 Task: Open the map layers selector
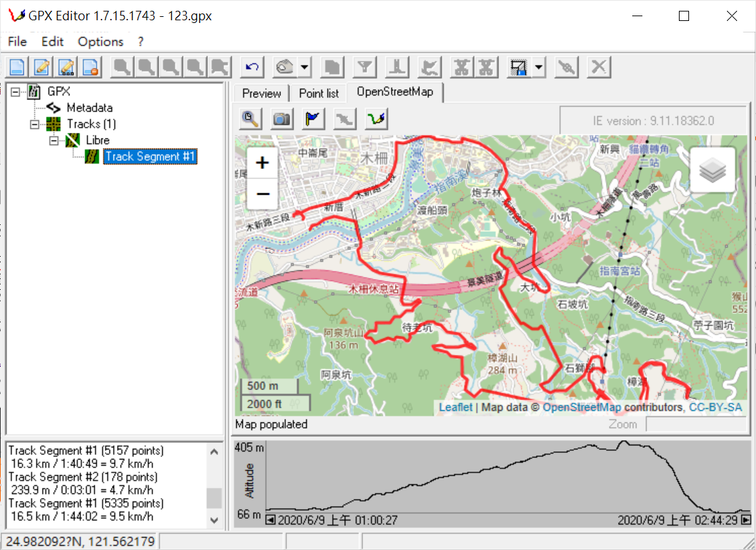click(x=713, y=170)
